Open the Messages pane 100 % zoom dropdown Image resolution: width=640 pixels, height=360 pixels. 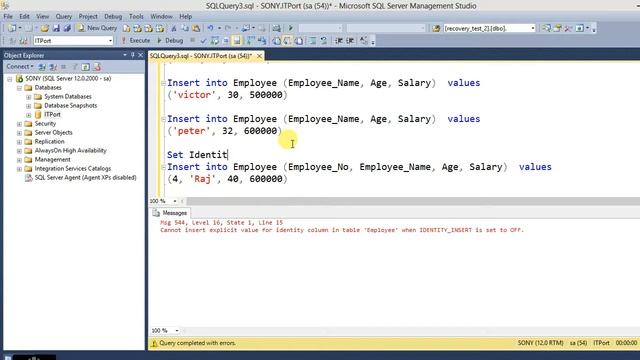pyautogui.click(x=177, y=331)
